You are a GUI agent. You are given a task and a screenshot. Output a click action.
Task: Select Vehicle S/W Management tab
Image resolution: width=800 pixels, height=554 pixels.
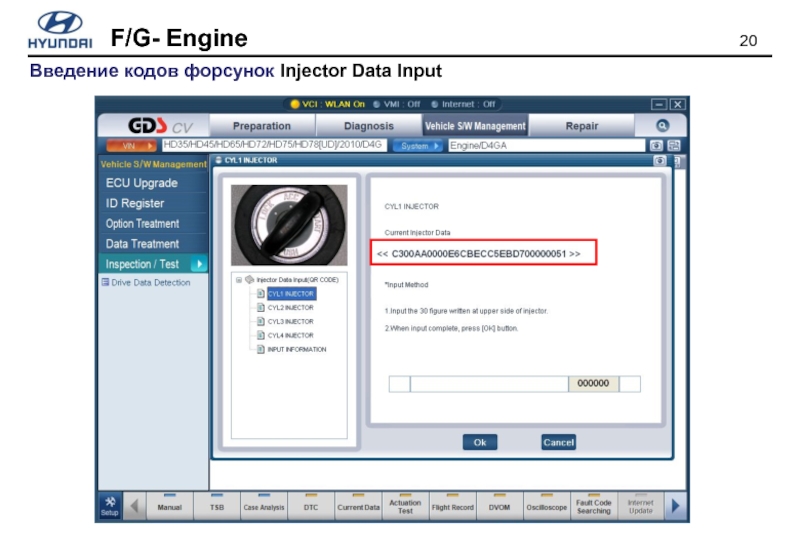pos(475,126)
